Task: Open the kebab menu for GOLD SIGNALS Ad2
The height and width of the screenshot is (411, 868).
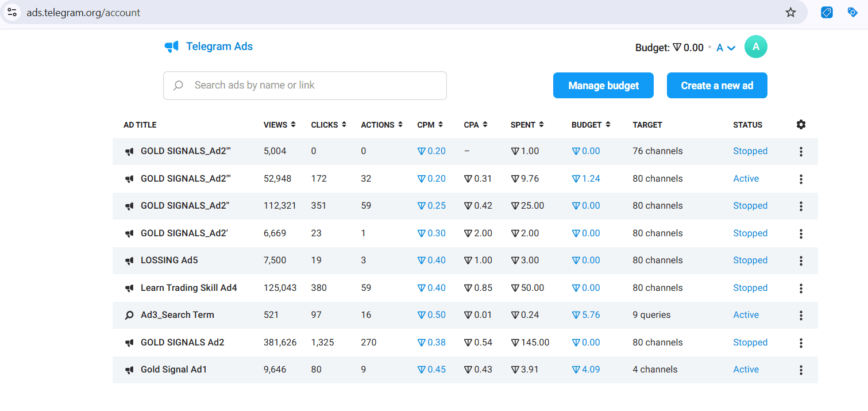Action: (x=801, y=342)
